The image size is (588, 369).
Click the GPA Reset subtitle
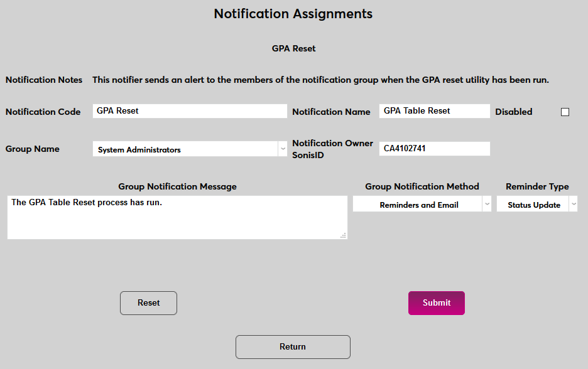(293, 48)
